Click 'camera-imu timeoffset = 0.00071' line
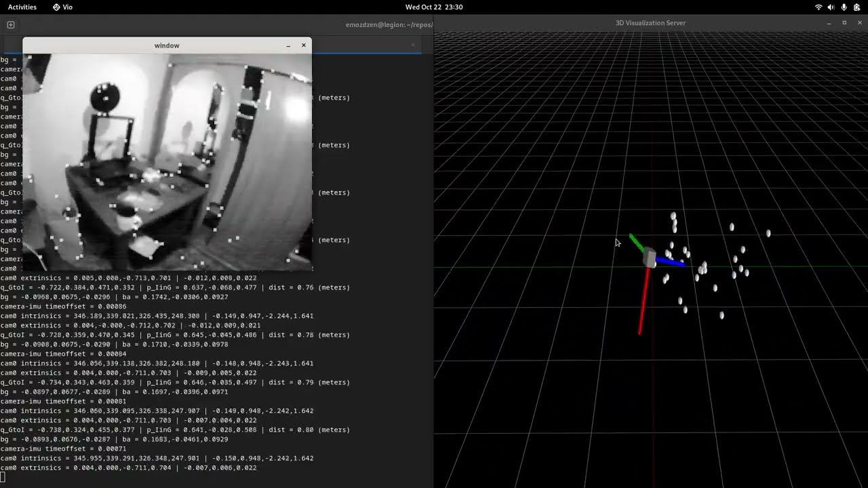The width and height of the screenshot is (868, 488). pyautogui.click(x=63, y=449)
